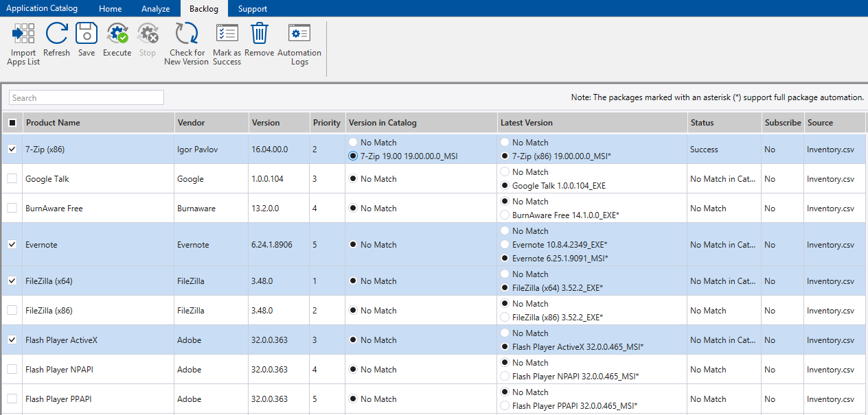The height and width of the screenshot is (415, 868).
Task: Switch to the Analyze tab
Action: click(155, 9)
